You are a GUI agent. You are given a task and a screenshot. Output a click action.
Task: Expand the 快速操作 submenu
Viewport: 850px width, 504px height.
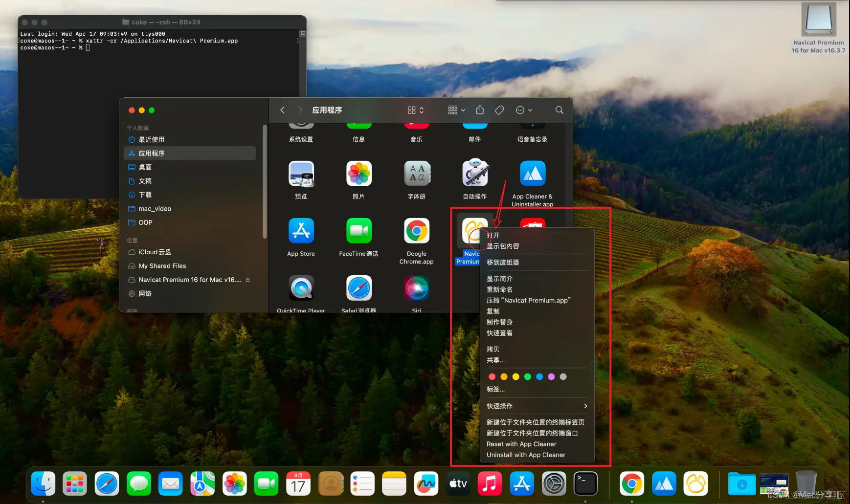coord(537,406)
